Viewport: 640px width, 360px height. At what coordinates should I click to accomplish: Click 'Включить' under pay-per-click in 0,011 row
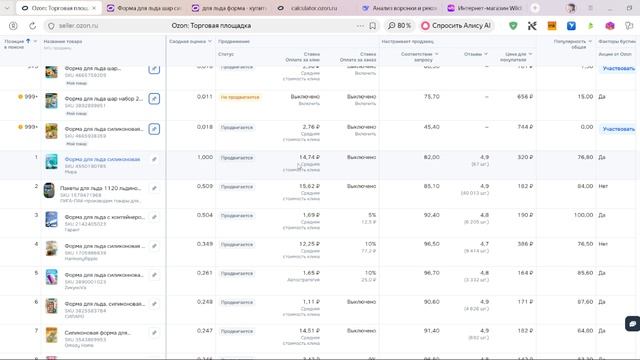click(x=309, y=104)
